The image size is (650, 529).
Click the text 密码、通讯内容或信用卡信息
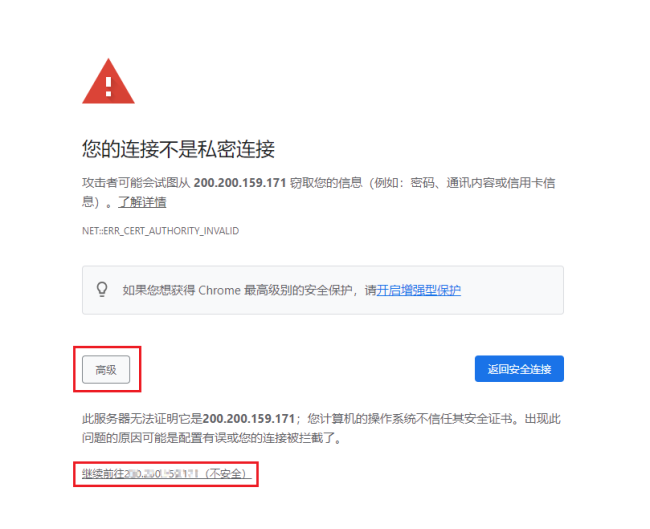coord(483,183)
